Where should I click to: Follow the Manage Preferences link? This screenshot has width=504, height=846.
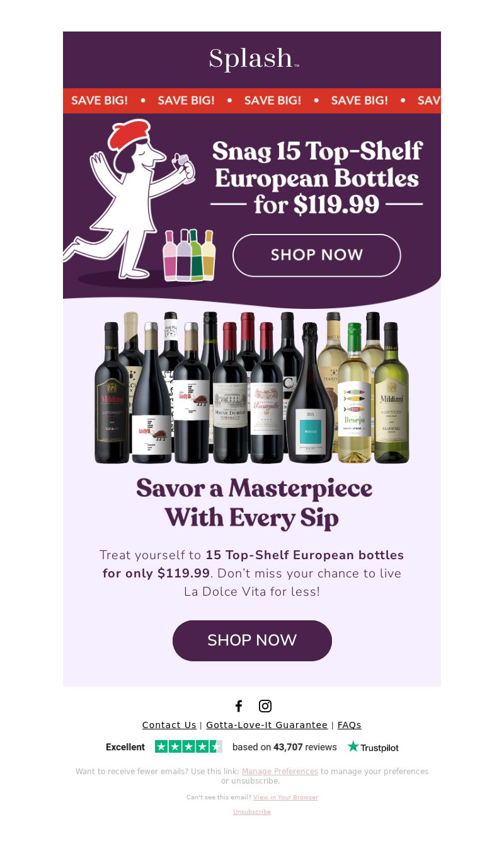pos(280,772)
